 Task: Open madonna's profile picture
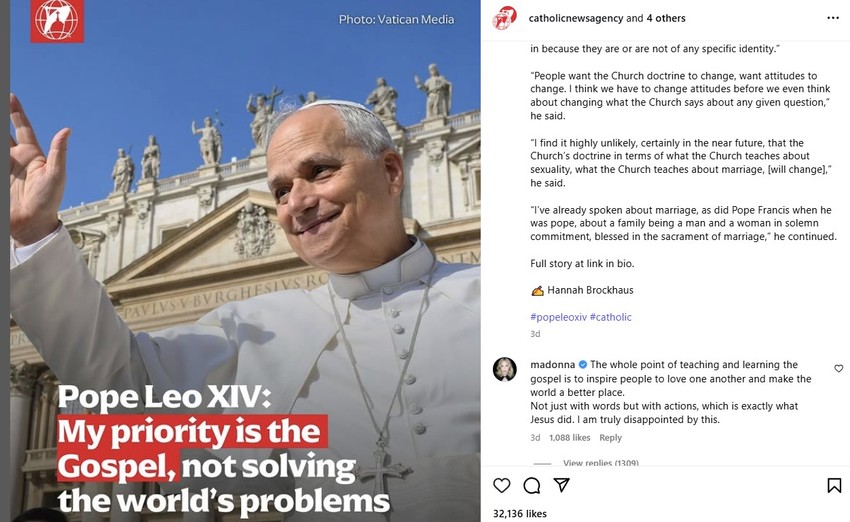pyautogui.click(x=505, y=370)
